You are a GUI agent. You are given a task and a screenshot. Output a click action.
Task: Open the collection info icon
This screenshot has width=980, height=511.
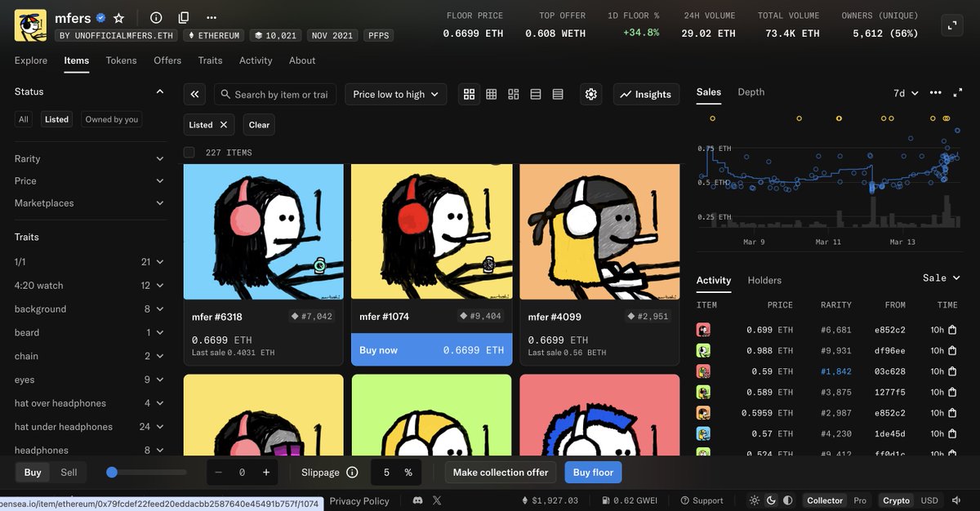pos(156,17)
